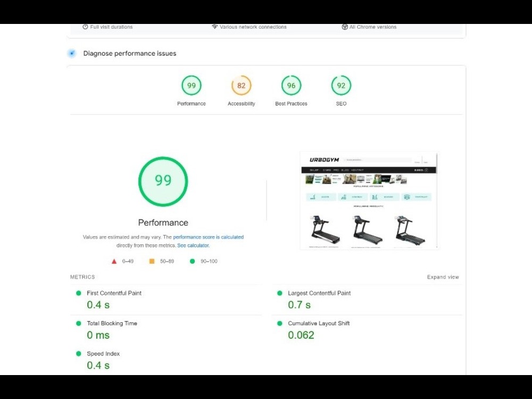
Task: Click the green dot beside Total Blocking Time
Action: click(x=79, y=323)
